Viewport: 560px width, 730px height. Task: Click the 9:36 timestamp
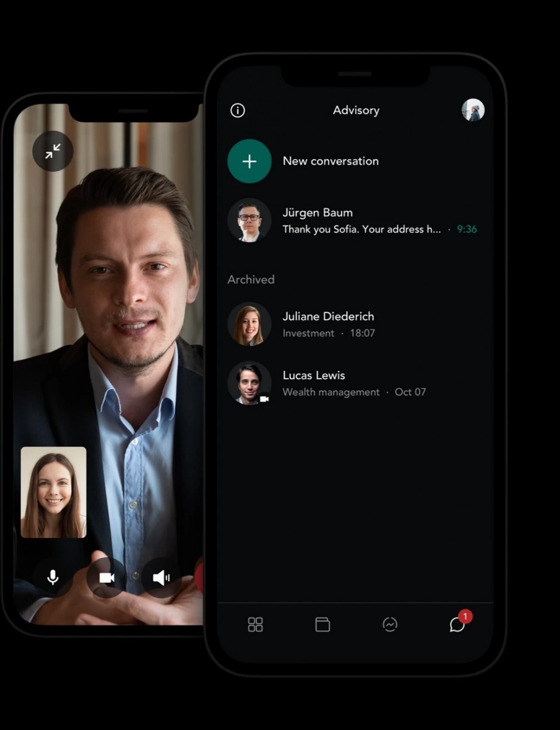[467, 229]
